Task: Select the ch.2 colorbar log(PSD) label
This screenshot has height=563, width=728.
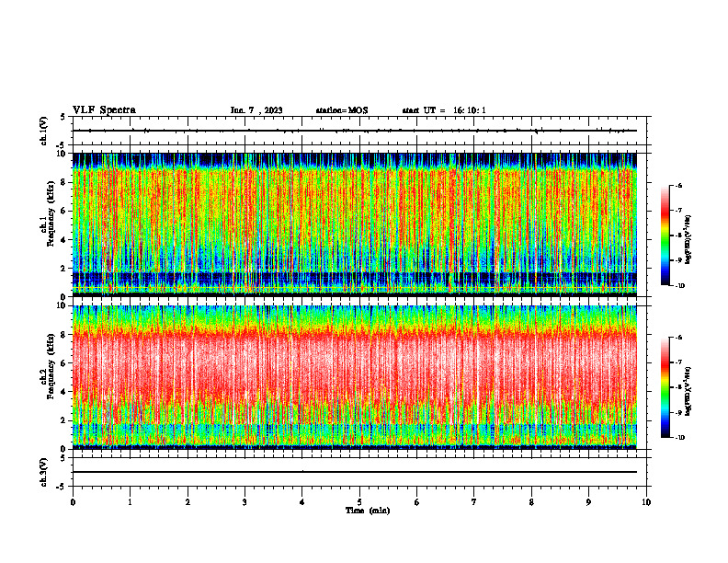Action: pos(688,391)
